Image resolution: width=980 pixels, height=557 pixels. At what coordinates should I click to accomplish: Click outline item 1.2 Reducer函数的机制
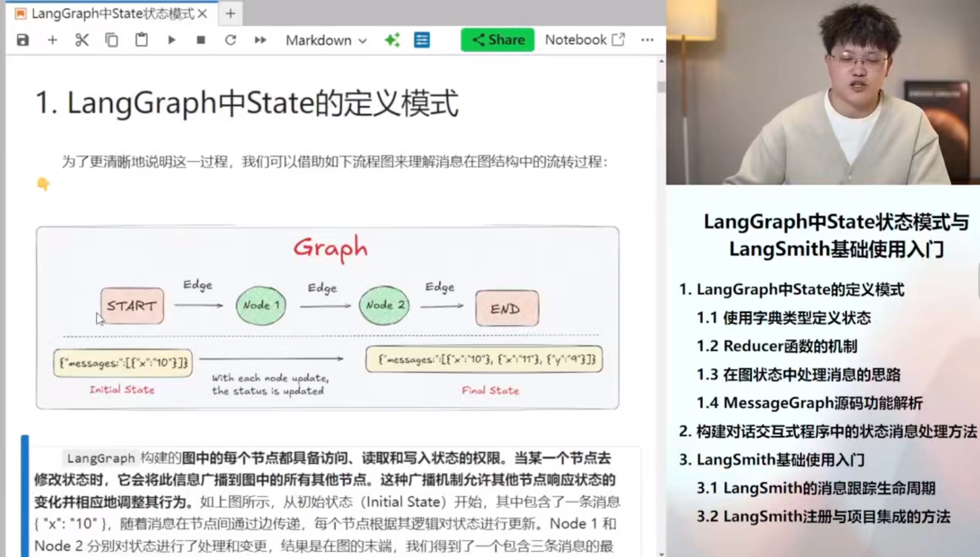(777, 346)
